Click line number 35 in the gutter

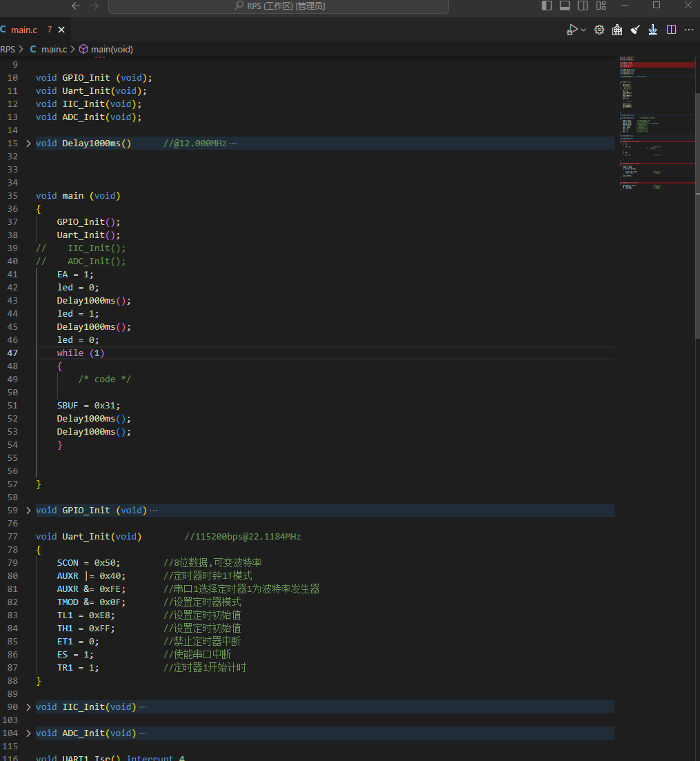pos(12,195)
